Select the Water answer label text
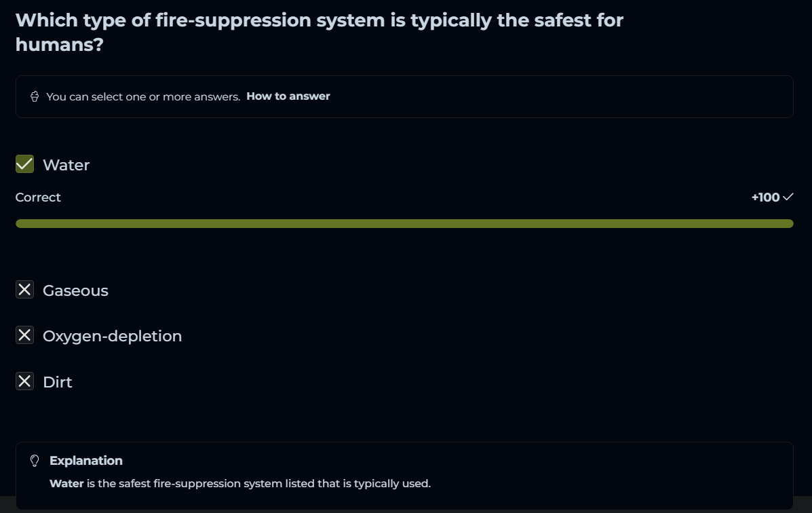Image resolution: width=812 pixels, height=513 pixels. point(66,165)
